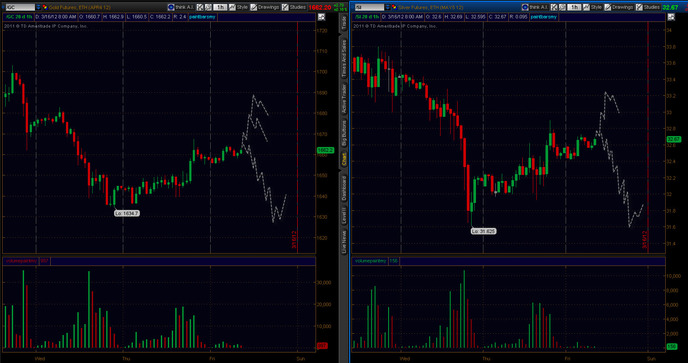Open think A.I. in Gold chart toolbar
This screenshot has height=363, width=688.
pos(181,7)
